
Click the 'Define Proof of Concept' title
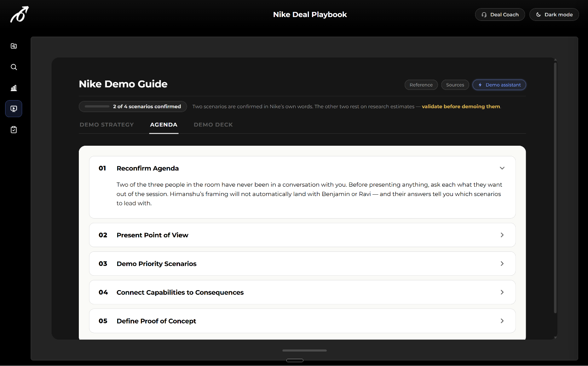tap(156, 321)
